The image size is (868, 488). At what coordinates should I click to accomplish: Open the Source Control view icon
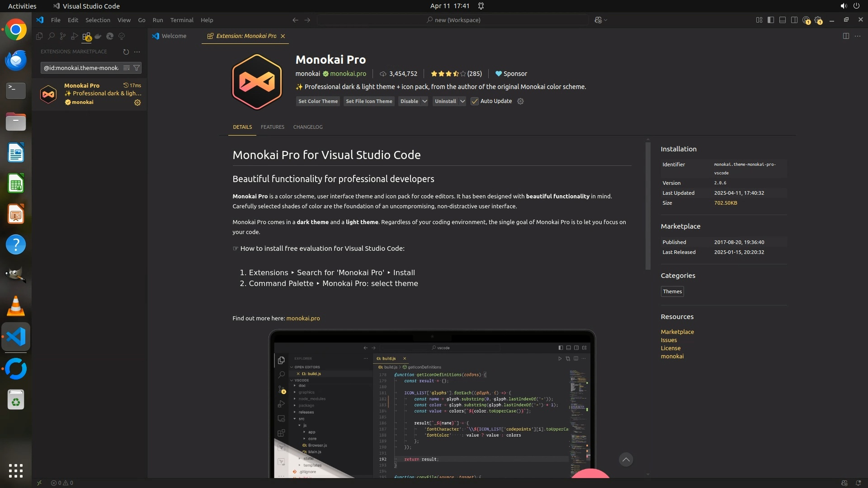pos(63,36)
